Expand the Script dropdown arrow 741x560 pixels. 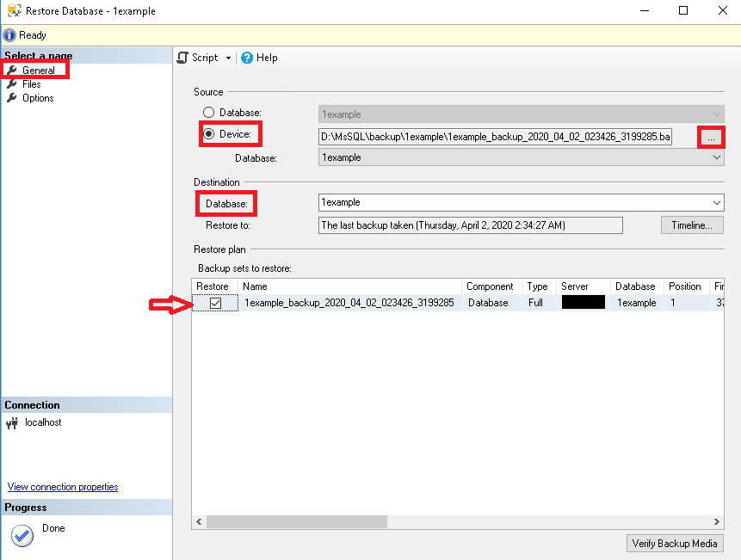click(x=228, y=58)
